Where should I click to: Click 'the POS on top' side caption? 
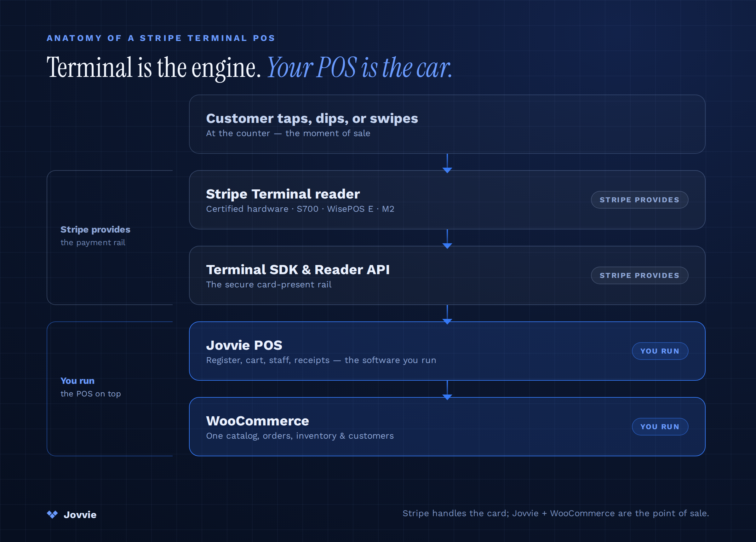(90, 394)
